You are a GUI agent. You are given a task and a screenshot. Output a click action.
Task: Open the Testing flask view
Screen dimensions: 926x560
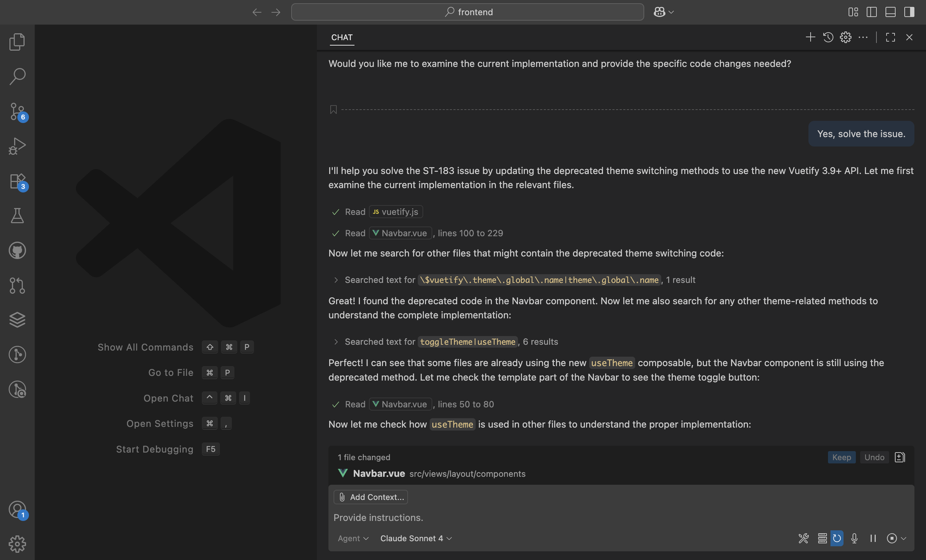click(x=17, y=216)
